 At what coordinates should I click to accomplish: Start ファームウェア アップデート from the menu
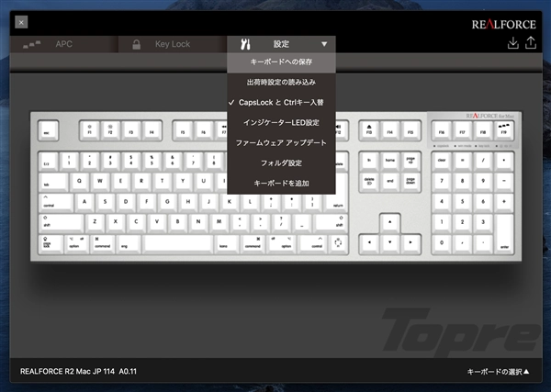pyautogui.click(x=281, y=143)
